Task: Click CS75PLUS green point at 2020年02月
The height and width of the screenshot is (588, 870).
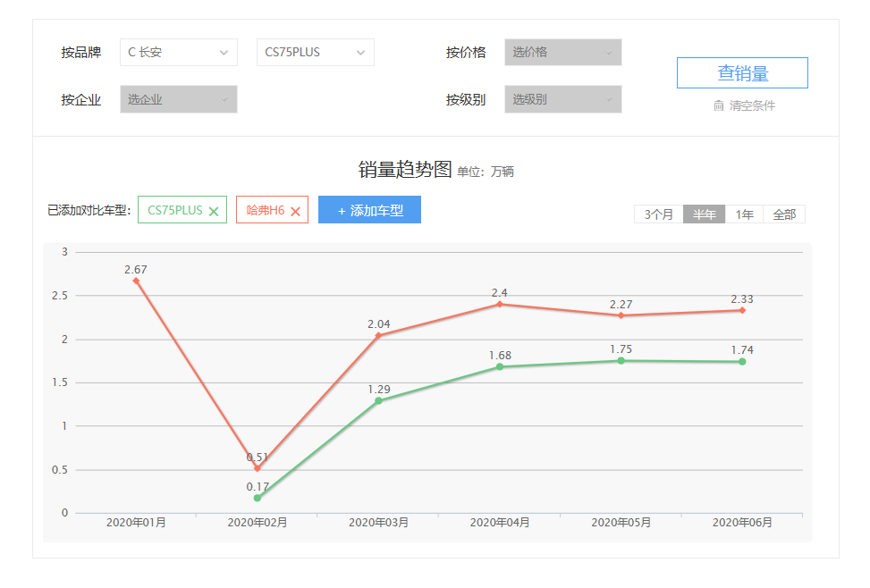Action: [x=258, y=498]
